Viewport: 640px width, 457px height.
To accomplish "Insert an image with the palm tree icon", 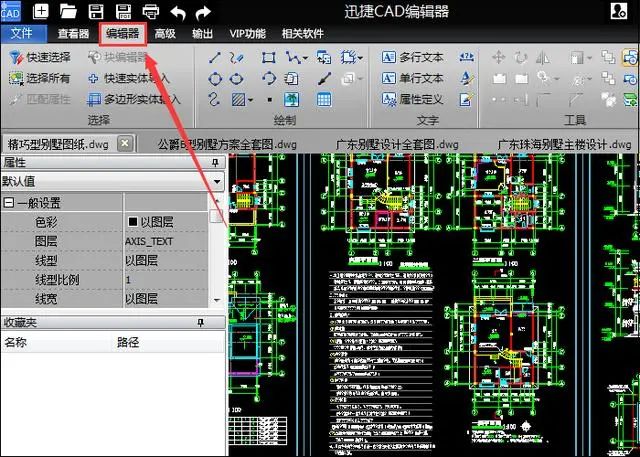I will pos(291,99).
